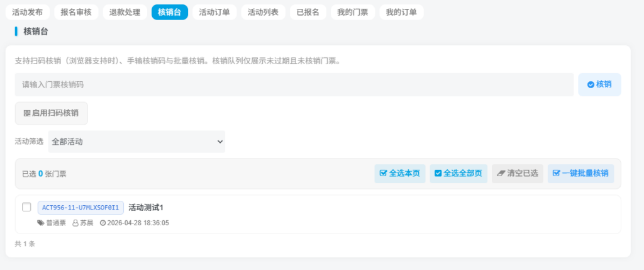Click the checked-box icon on 全选全部页
Viewport: 644px width, 270px height.
438,174
